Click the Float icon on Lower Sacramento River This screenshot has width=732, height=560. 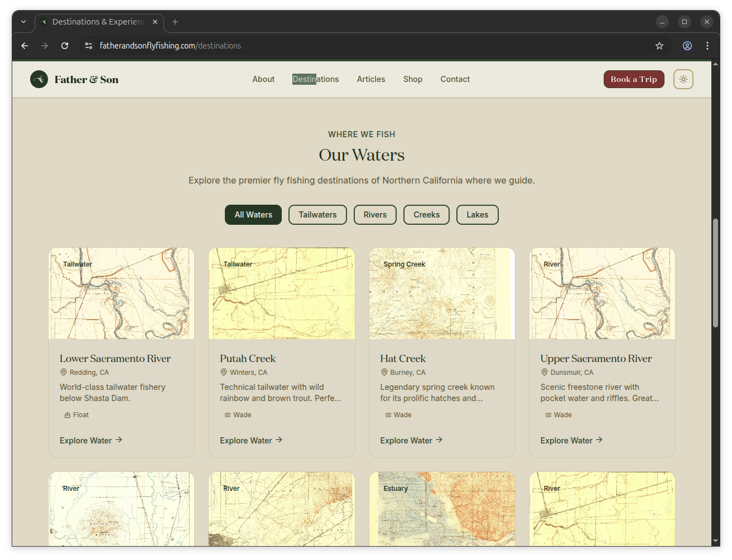tap(66, 414)
